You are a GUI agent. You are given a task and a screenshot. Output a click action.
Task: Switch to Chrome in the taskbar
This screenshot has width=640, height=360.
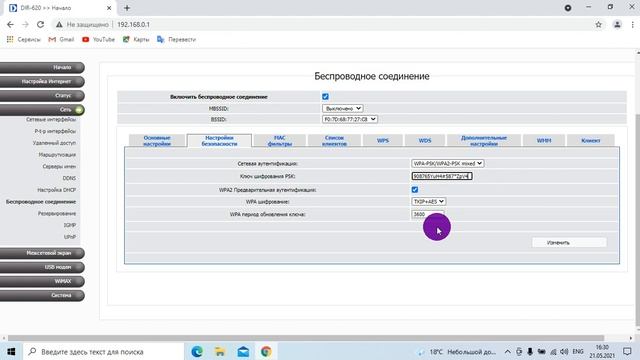(266, 351)
